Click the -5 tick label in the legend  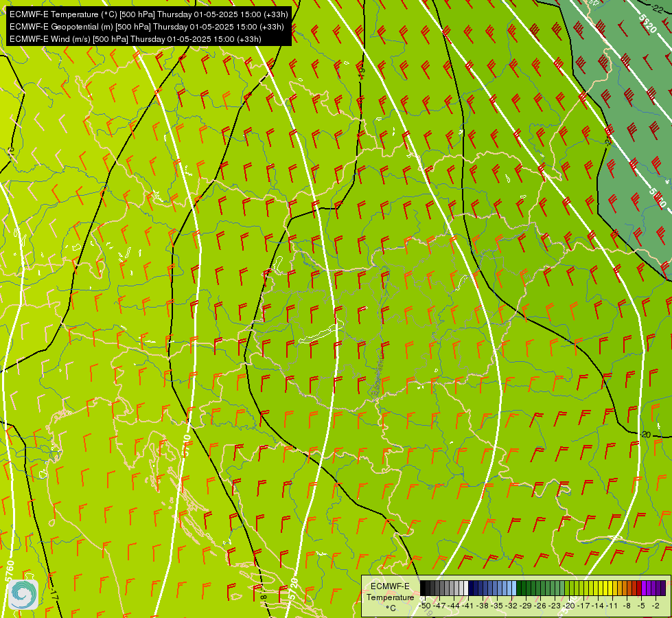(641, 606)
